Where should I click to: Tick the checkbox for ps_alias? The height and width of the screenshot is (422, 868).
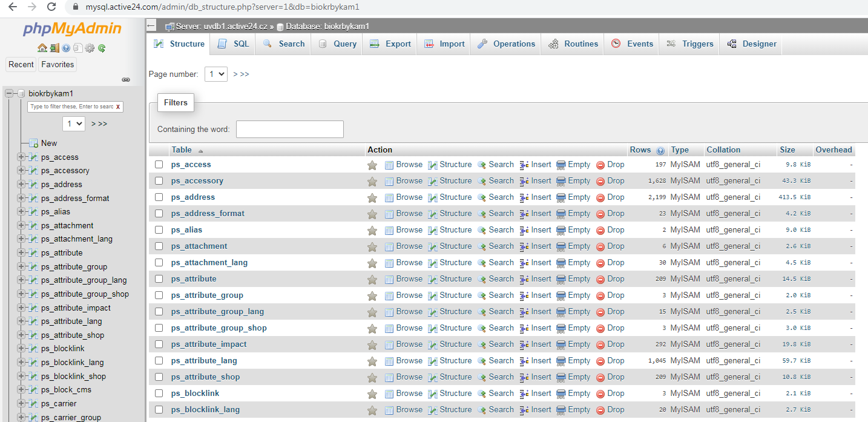coord(159,230)
